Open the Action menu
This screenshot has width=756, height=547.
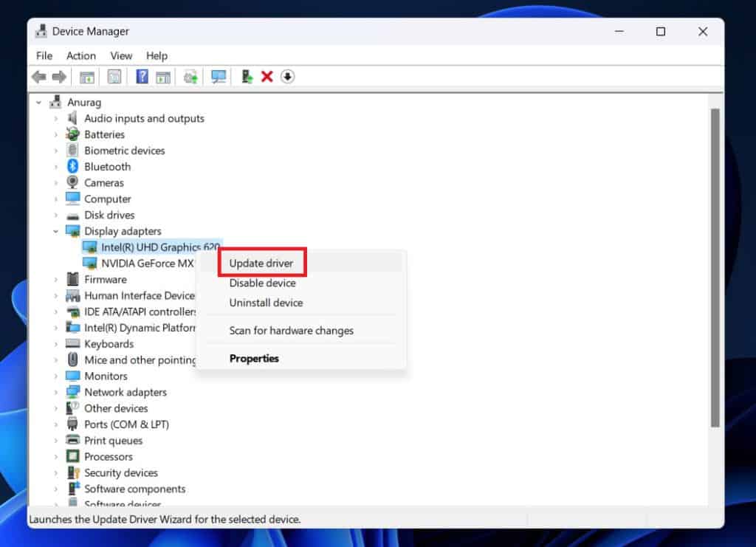tap(80, 55)
